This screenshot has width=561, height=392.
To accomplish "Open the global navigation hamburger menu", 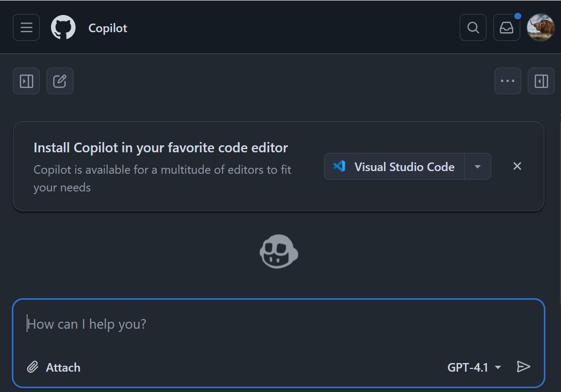I will coord(26,27).
